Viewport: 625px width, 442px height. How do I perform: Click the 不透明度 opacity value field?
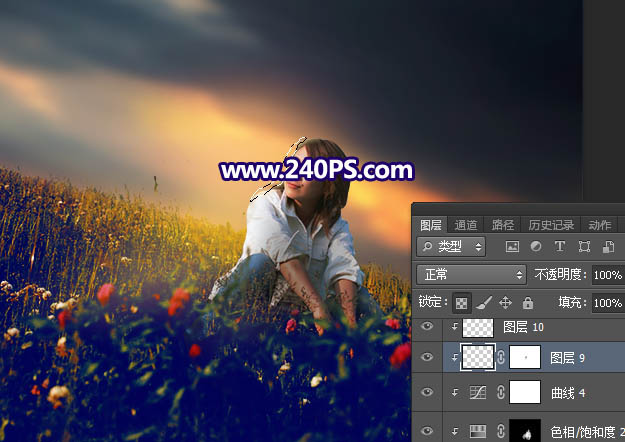coord(606,274)
